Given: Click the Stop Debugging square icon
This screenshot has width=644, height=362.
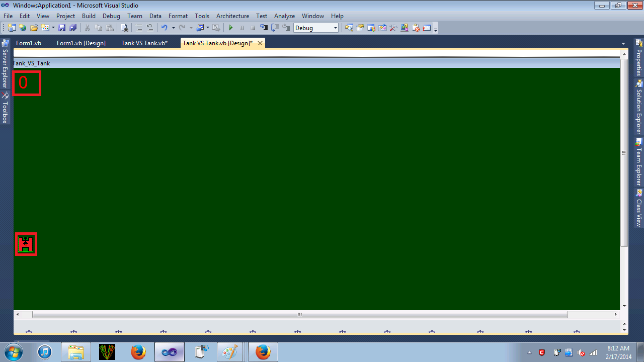Looking at the screenshot, I should click(x=253, y=28).
